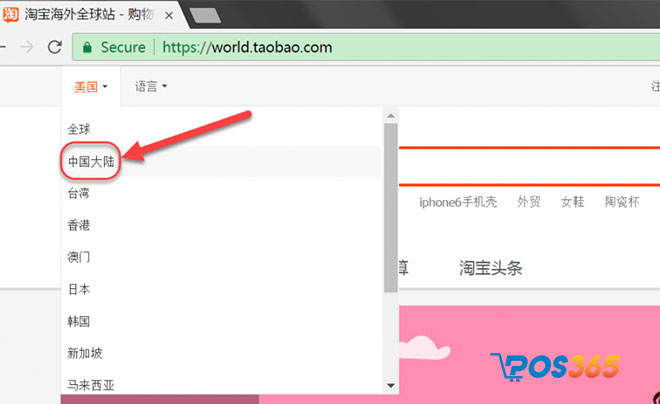Screen dimensions: 660x404
Task: Click the 女鞋 suggested search link
Action: pyautogui.click(x=572, y=202)
